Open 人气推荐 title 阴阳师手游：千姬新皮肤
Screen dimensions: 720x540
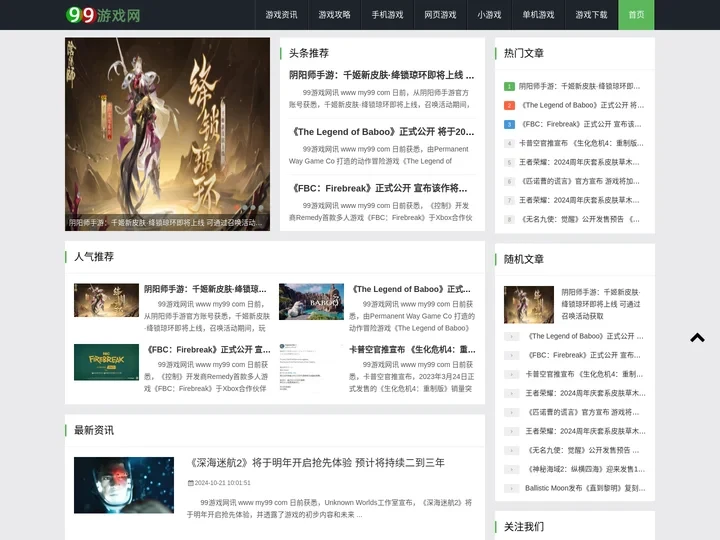[x=205, y=289]
